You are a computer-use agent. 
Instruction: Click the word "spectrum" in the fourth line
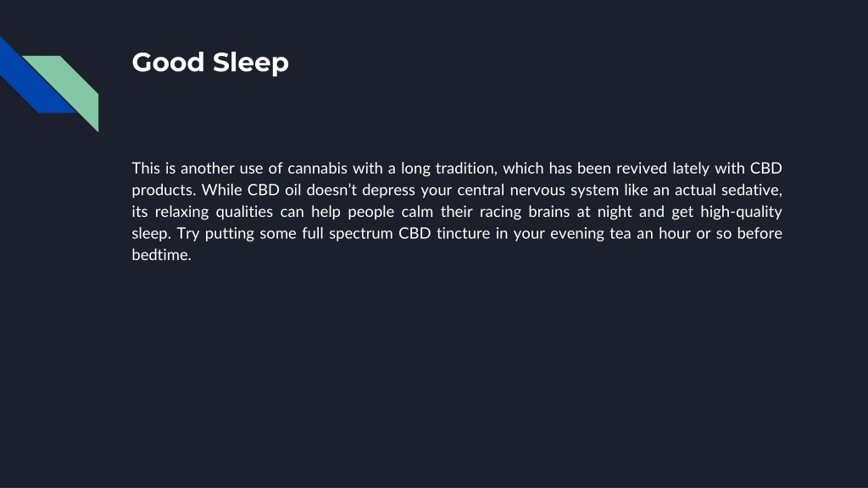(359, 234)
